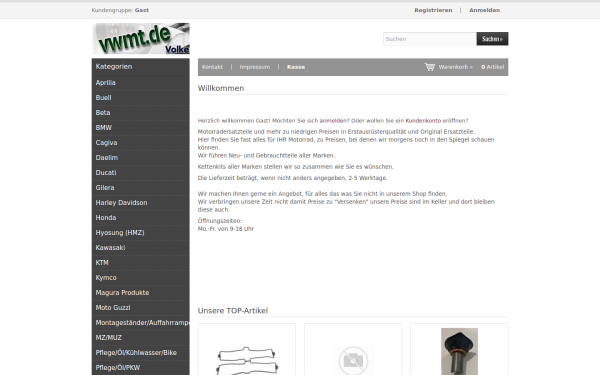The width and height of the screenshot is (600, 375).
Task: Click the Willkommen heading
Action: pyautogui.click(x=221, y=88)
